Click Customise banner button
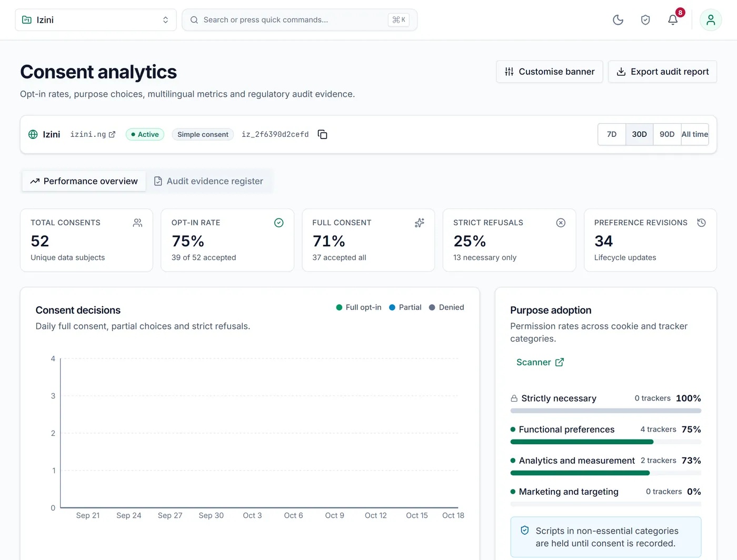Viewport: 737px width, 560px height. point(550,72)
